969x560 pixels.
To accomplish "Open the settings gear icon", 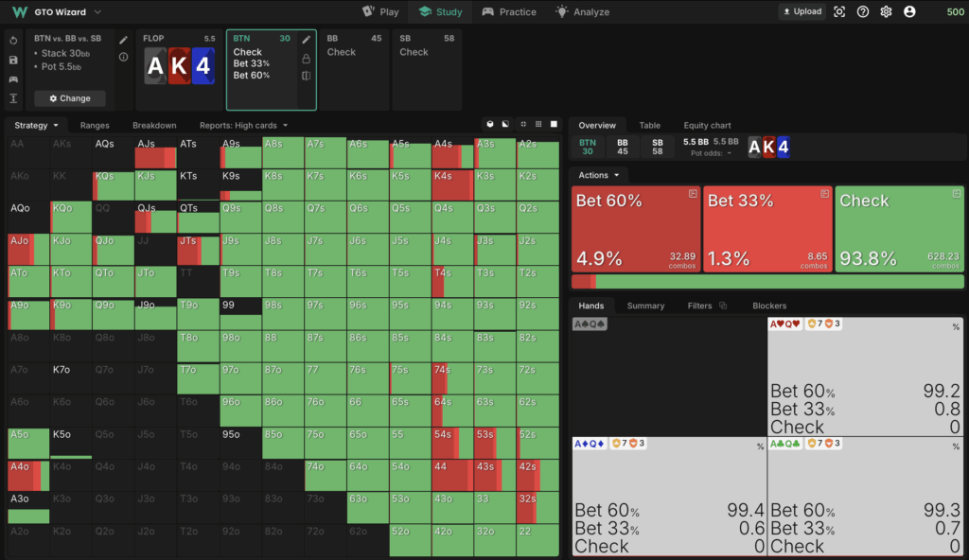I will pyautogui.click(x=886, y=11).
